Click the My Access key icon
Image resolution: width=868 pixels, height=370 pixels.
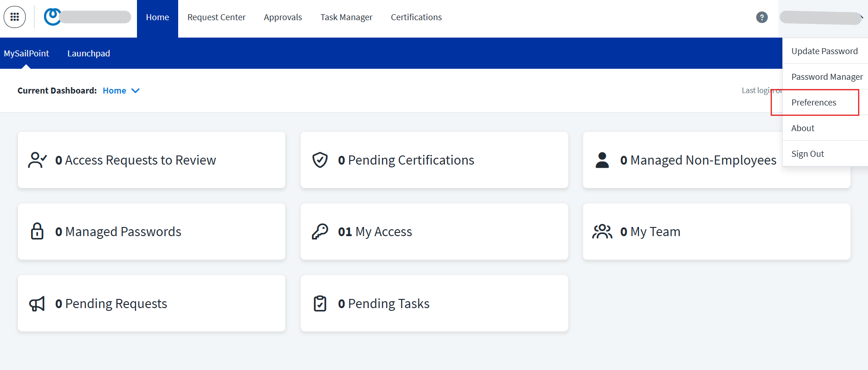pos(320,232)
